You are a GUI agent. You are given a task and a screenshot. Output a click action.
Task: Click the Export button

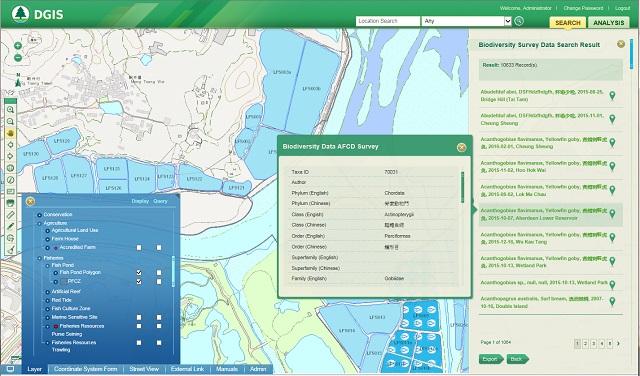click(x=491, y=359)
